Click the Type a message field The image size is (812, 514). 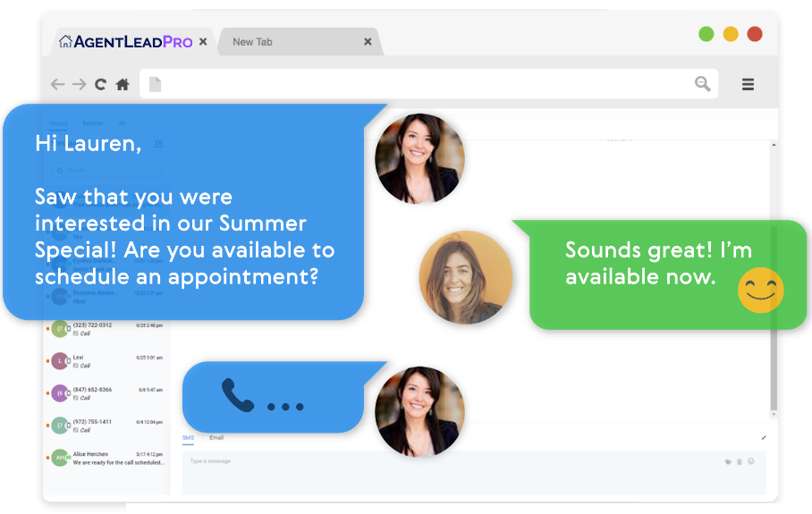pyautogui.click(x=474, y=473)
